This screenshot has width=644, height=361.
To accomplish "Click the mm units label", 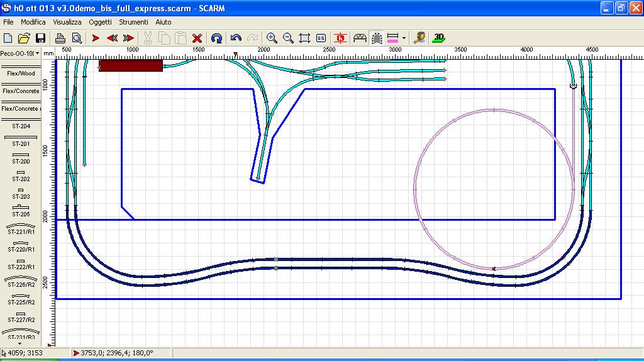I will point(48,53).
